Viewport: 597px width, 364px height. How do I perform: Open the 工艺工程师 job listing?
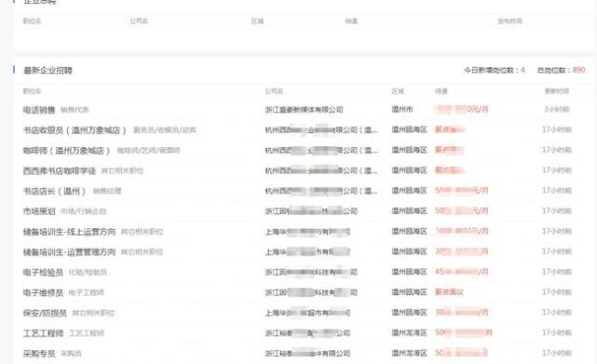pos(43,333)
